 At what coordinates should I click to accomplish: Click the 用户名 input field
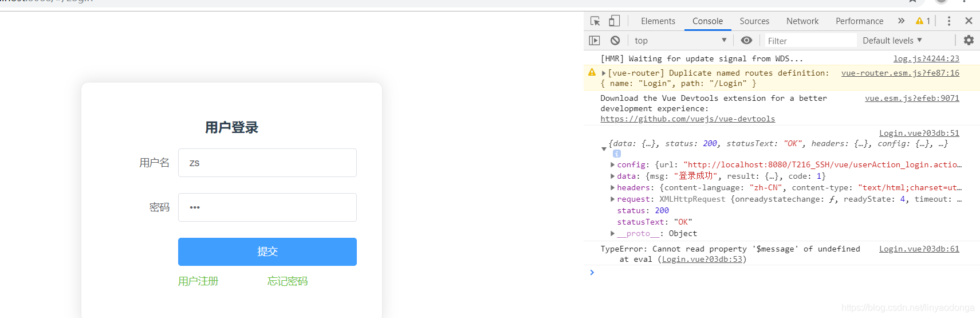tap(267, 163)
